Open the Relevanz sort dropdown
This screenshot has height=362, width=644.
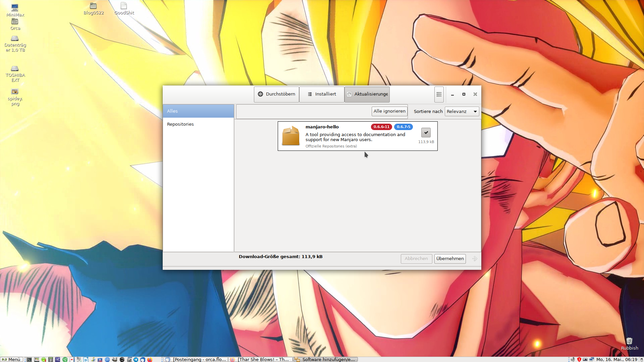coord(462,111)
